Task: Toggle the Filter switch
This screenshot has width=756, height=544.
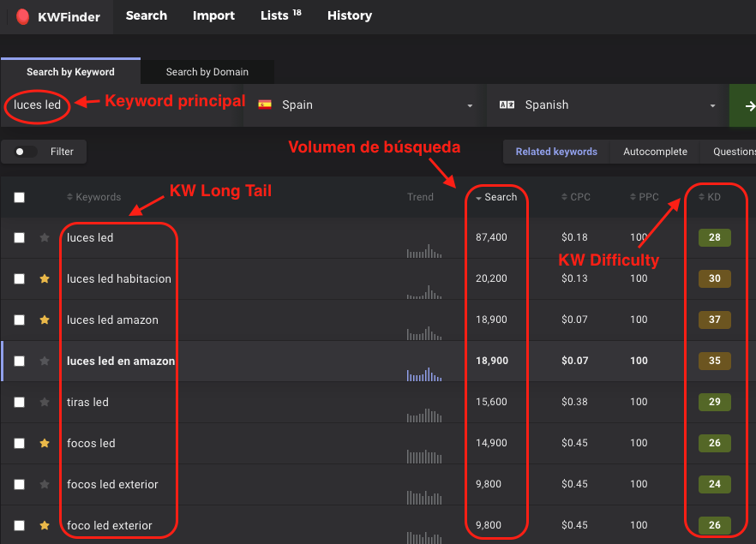Action: click(26, 152)
